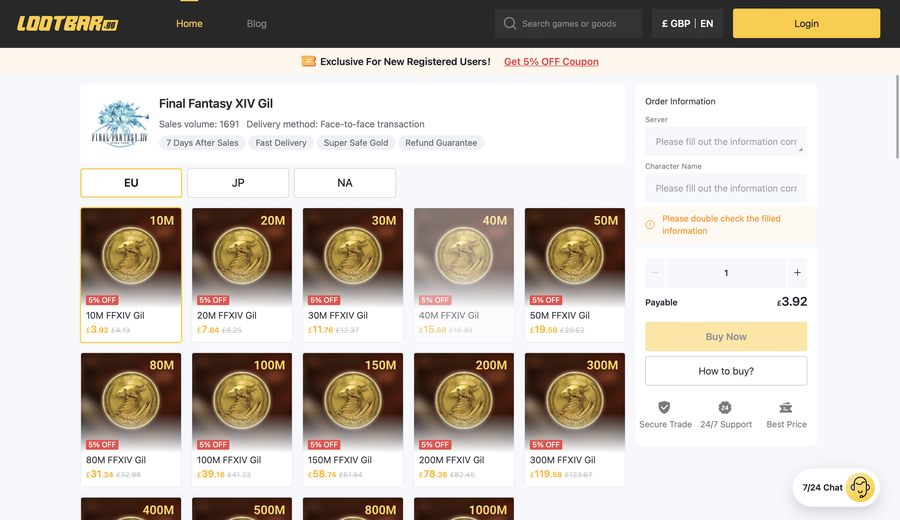Select the NA region tab

point(344,183)
